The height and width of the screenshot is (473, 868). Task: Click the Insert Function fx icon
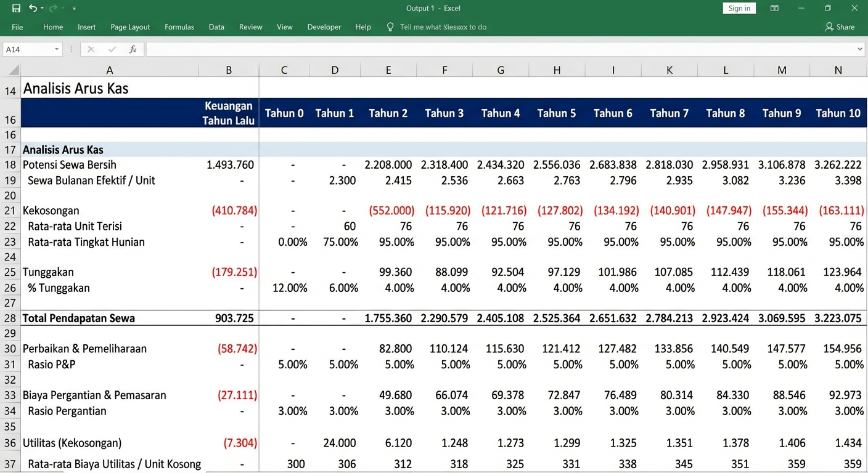point(133,49)
